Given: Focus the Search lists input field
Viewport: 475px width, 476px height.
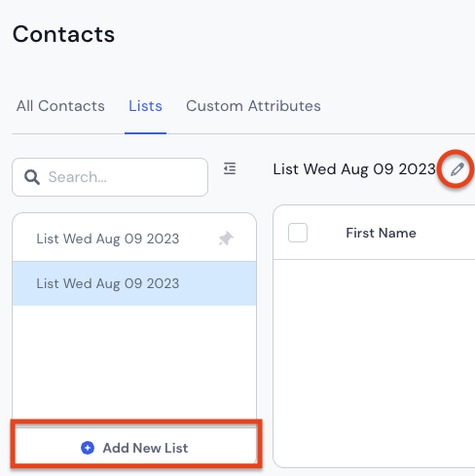Looking at the screenshot, I should (110, 177).
